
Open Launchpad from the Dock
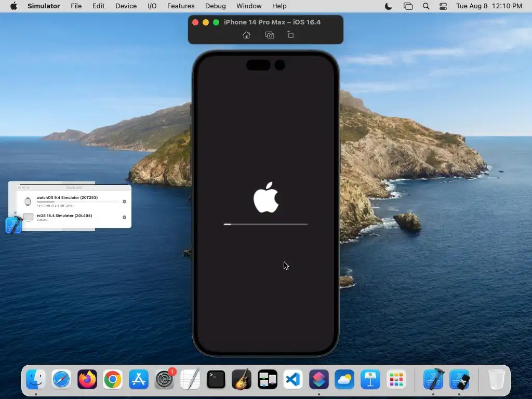coord(396,379)
